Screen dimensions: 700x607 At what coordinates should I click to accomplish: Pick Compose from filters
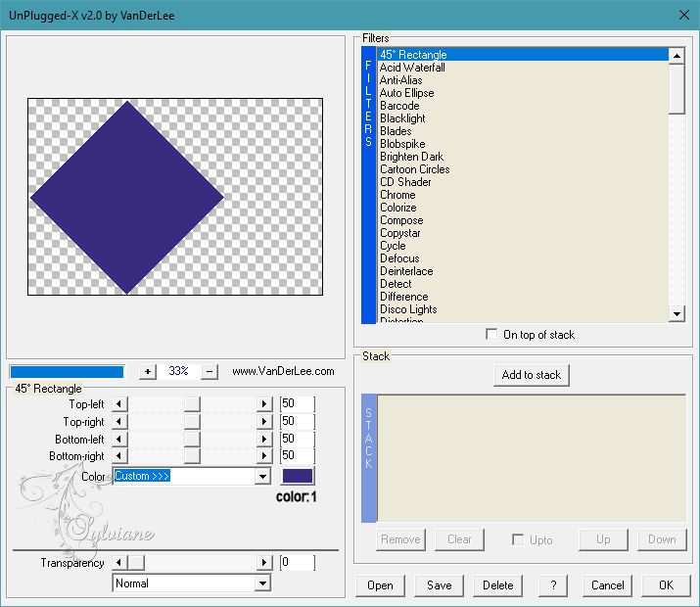coord(523,220)
